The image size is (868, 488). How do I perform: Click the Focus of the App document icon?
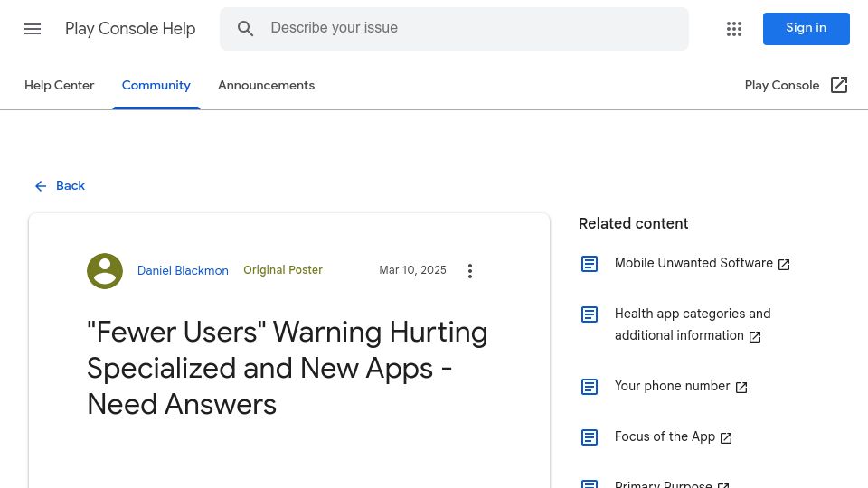pyautogui.click(x=590, y=437)
